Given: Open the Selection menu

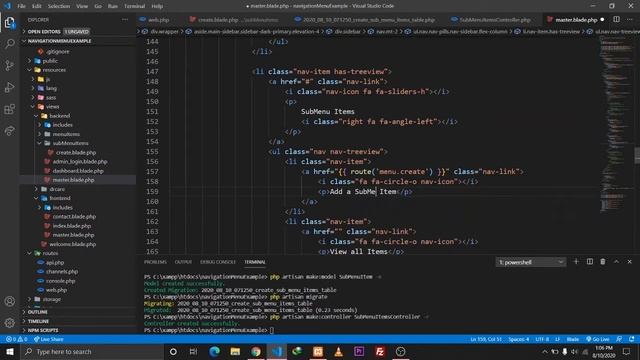Looking at the screenshot, I should coord(59,6).
